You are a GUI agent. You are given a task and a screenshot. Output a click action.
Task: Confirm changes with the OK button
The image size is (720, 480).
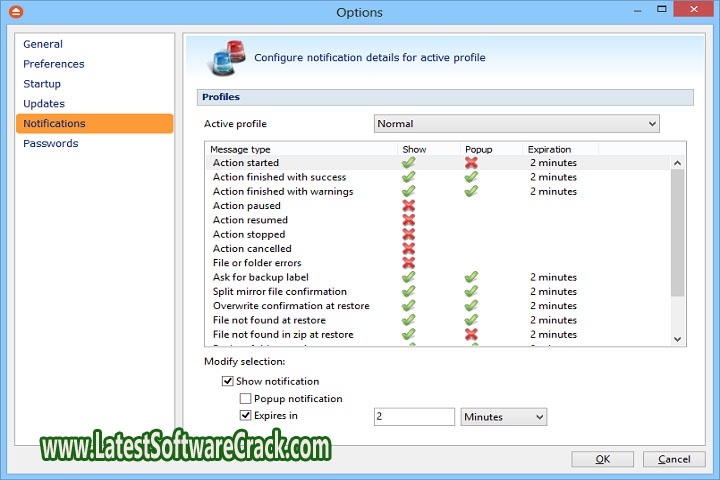(602, 459)
